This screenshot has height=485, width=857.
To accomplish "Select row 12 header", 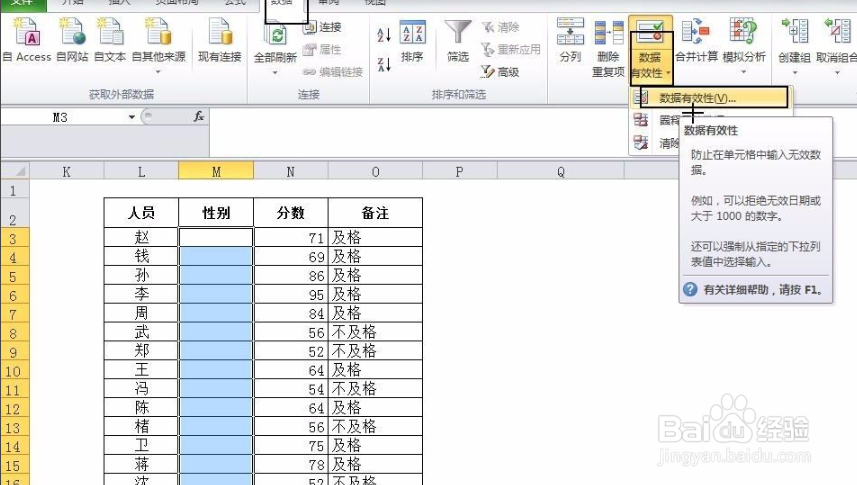I will [x=15, y=408].
